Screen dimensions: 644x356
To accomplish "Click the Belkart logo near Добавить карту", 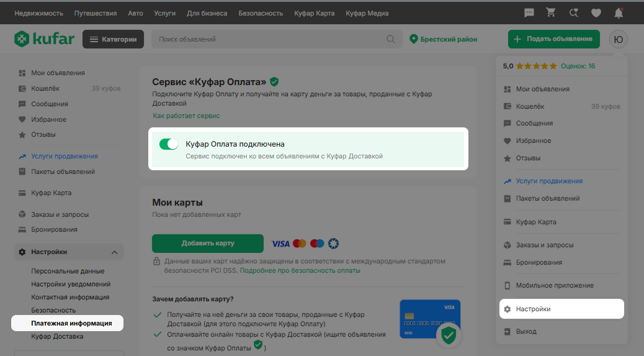I will [334, 244].
